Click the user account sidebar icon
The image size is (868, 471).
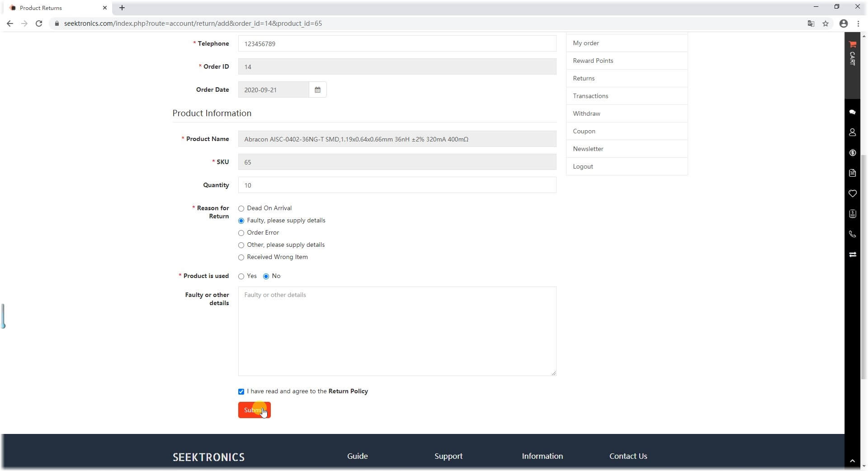point(852,132)
